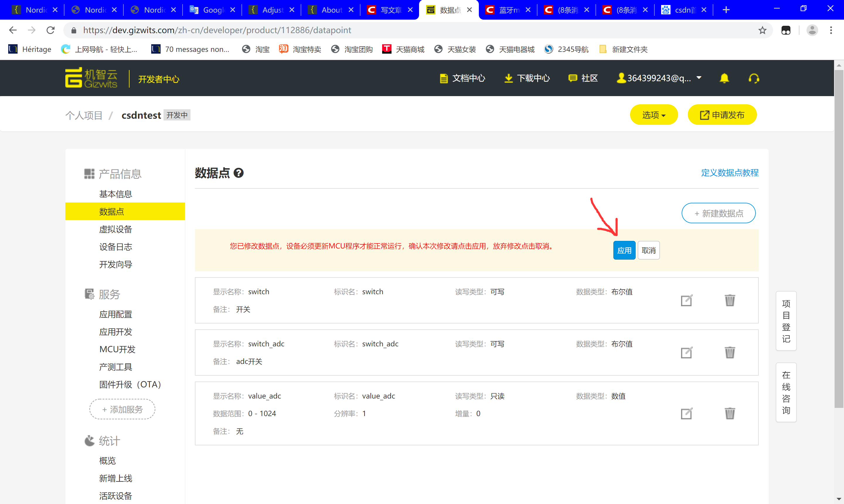Open the notifications bell
The height and width of the screenshot is (504, 844).
point(724,78)
